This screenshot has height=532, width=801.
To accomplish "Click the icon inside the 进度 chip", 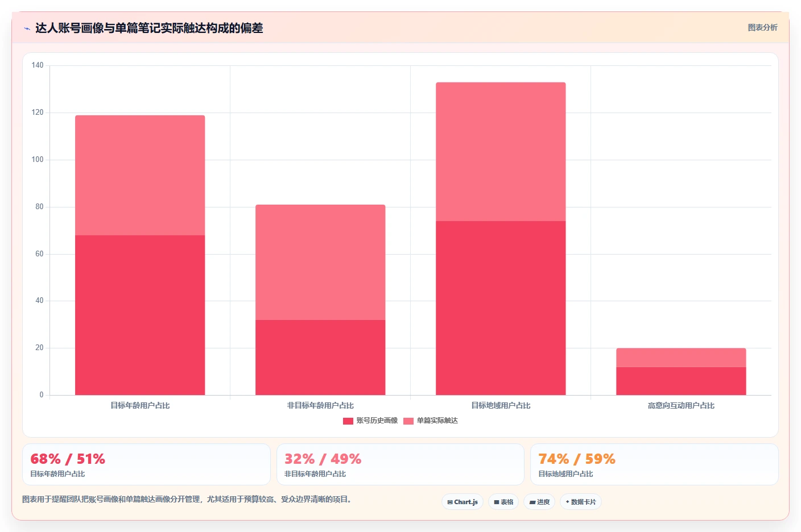I will click(x=532, y=502).
